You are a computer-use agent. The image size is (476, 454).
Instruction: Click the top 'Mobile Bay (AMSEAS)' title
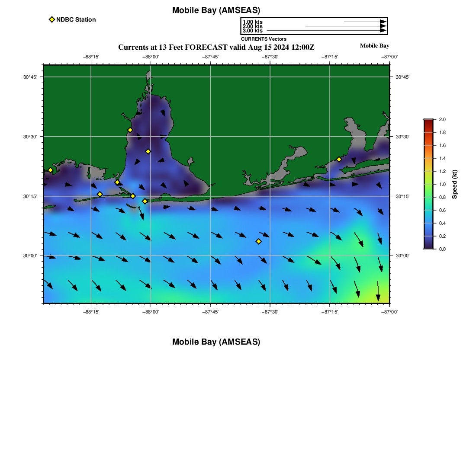[216, 10]
